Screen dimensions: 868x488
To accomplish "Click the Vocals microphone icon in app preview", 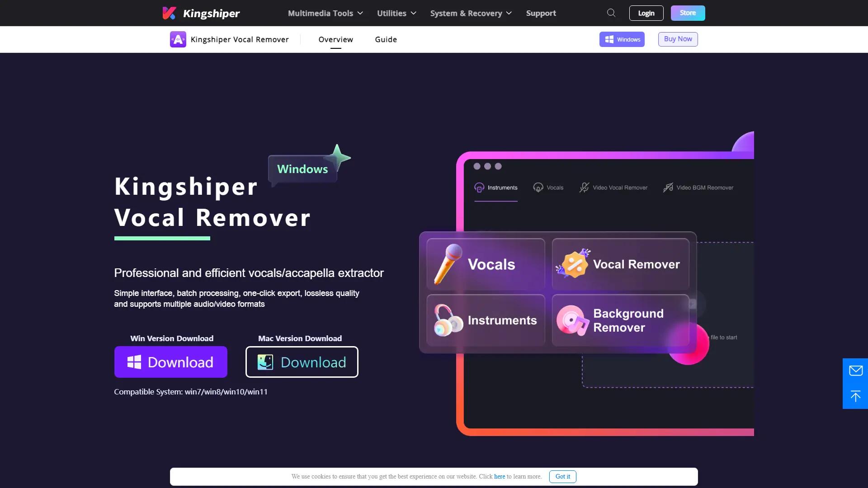I will tap(538, 187).
